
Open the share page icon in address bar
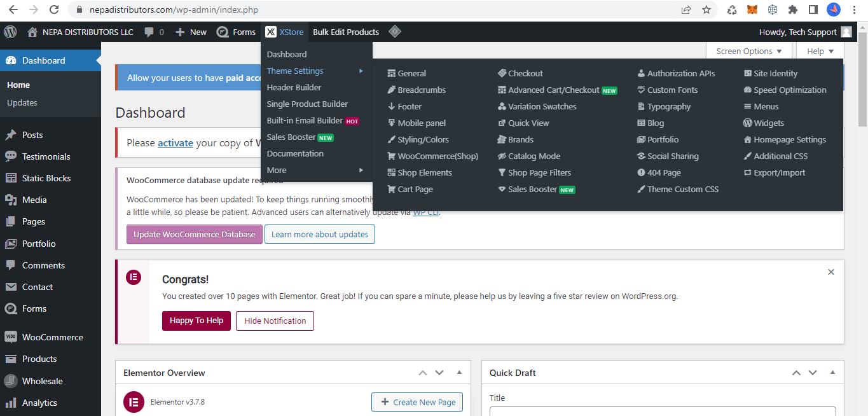click(x=686, y=10)
